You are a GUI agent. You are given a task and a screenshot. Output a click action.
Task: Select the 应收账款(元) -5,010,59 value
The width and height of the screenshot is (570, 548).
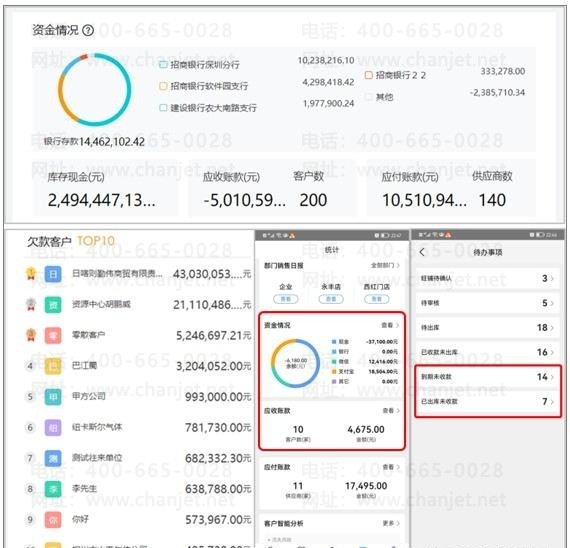click(244, 200)
